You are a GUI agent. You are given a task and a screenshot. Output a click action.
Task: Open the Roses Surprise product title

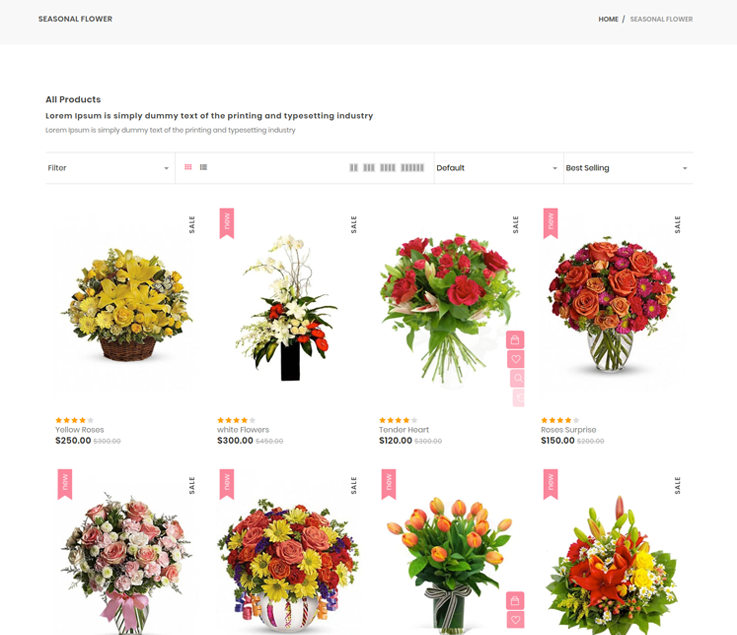[568, 430]
